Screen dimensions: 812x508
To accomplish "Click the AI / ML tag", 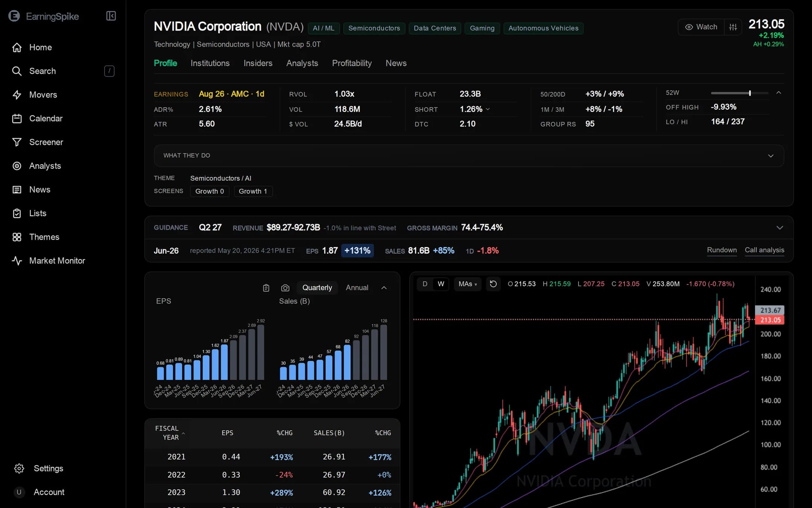I will tap(324, 28).
